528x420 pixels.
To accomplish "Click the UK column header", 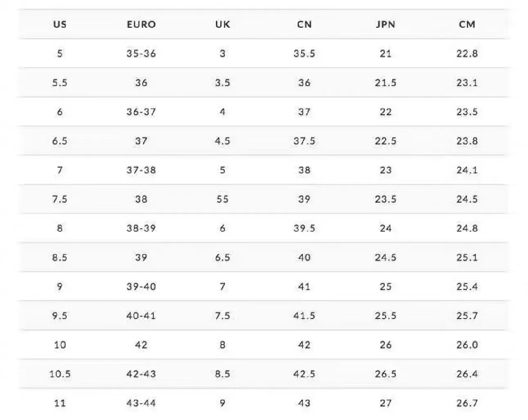I will (x=223, y=24).
